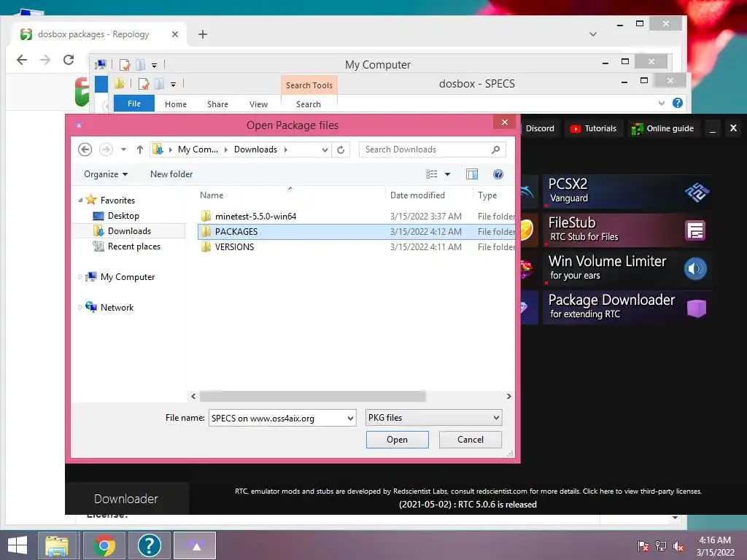The image size is (747, 560).
Task: Select Desktop in Favorites
Action: tap(123, 216)
